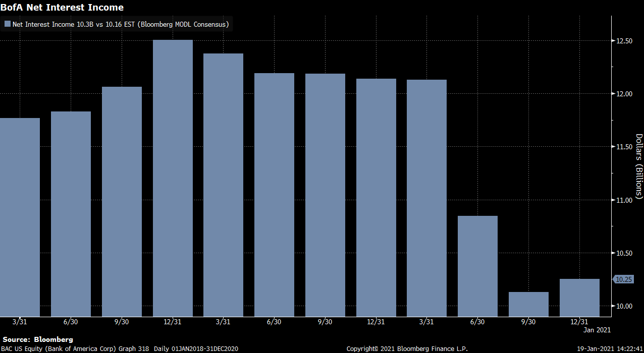Click the tallest bar reaching 12.50

(173, 179)
